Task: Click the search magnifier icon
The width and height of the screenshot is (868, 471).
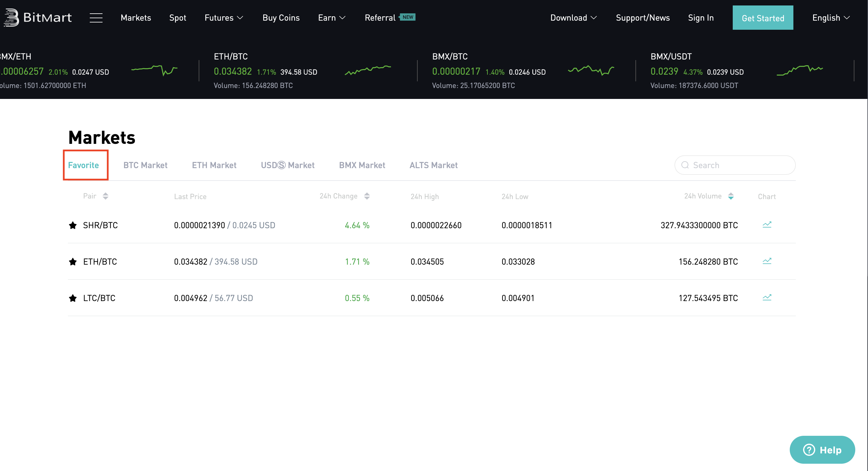Action: [x=685, y=165]
